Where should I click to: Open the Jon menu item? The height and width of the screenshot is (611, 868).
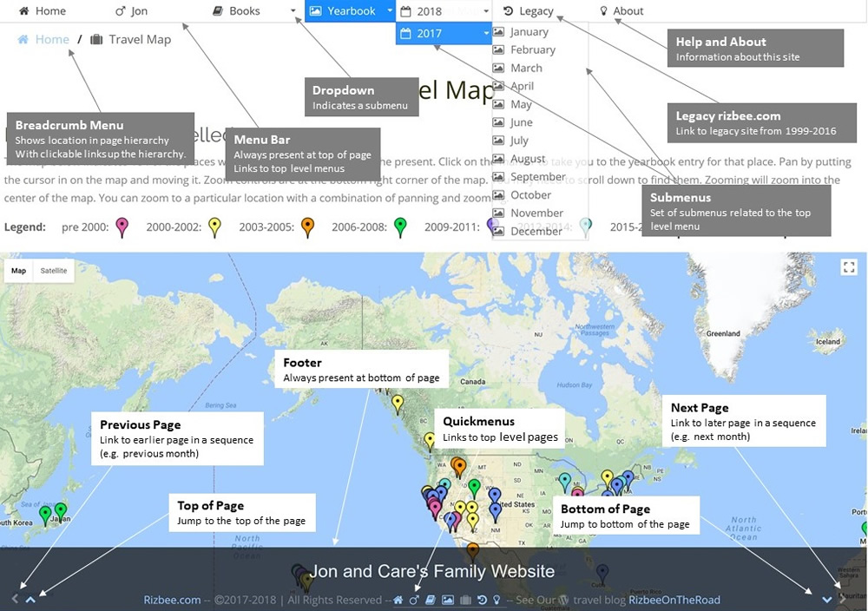[x=131, y=11]
